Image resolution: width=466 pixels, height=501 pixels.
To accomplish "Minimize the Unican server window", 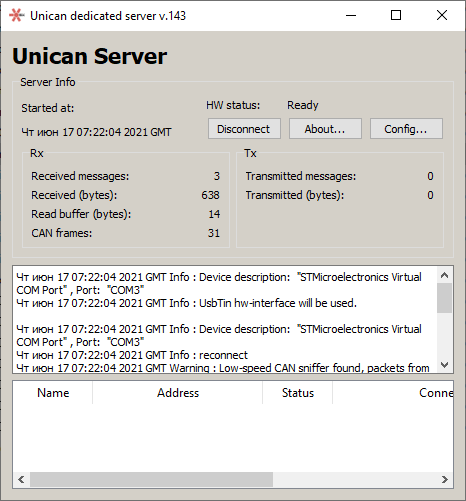I will pos(351,15).
